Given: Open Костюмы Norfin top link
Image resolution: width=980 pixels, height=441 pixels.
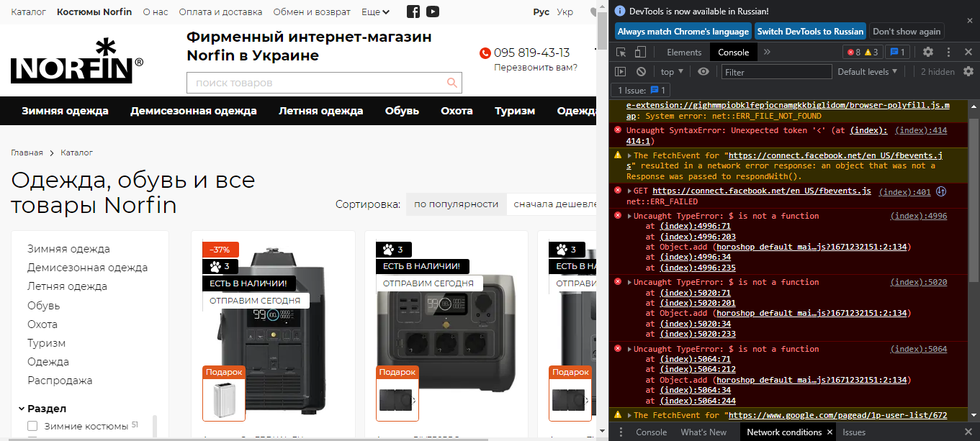Looking at the screenshot, I should [x=94, y=12].
